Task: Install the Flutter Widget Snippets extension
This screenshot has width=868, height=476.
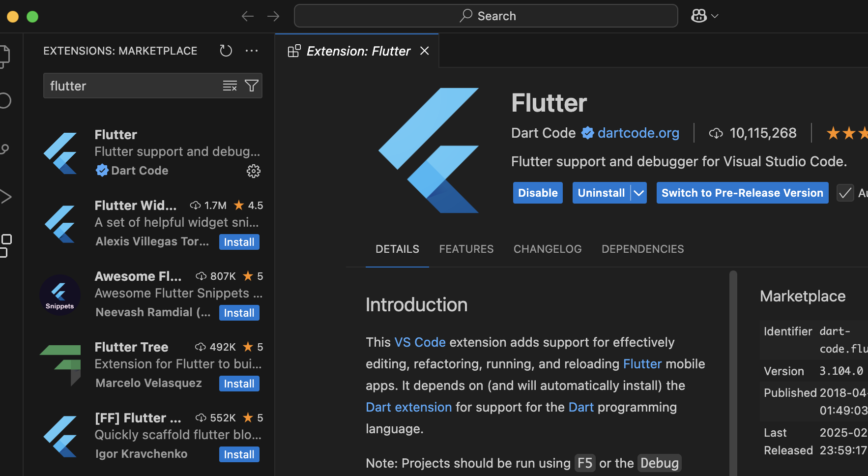Action: pos(239,242)
